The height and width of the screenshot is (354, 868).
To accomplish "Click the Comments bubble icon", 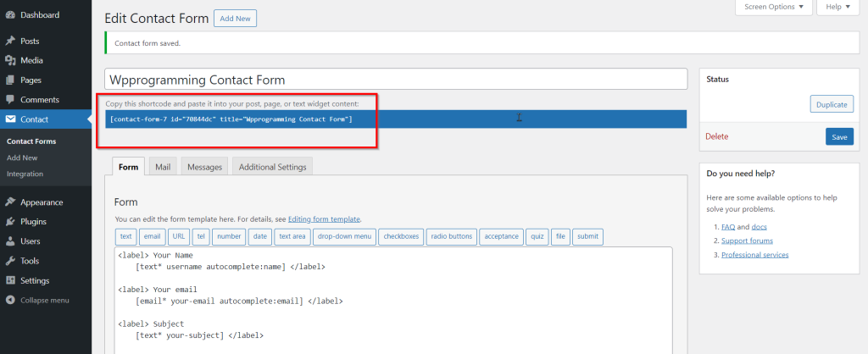I will [x=10, y=99].
